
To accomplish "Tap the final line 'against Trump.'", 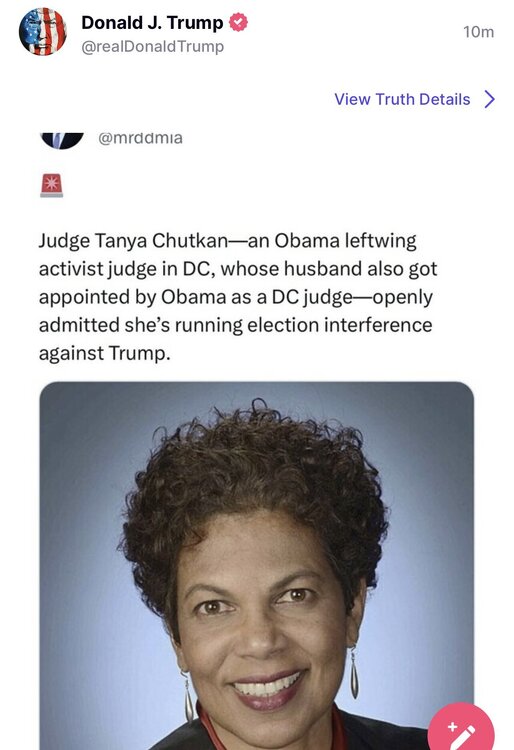I will click(x=105, y=353).
